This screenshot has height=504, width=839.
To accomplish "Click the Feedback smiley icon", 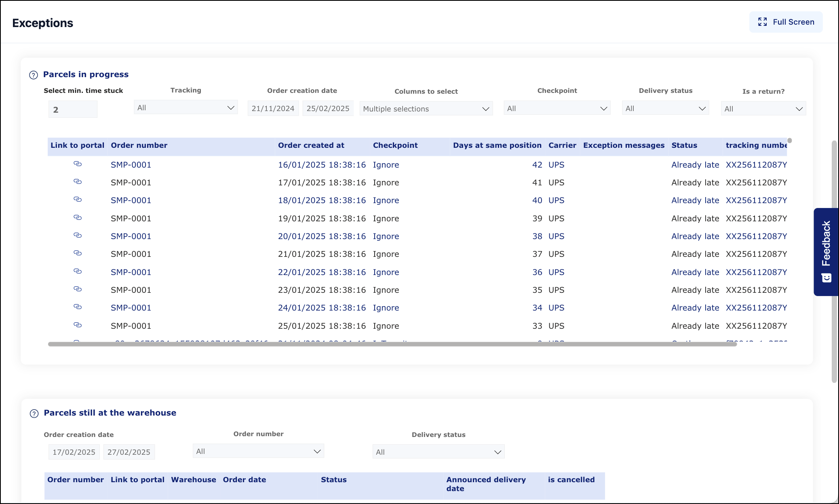I will [x=826, y=278].
